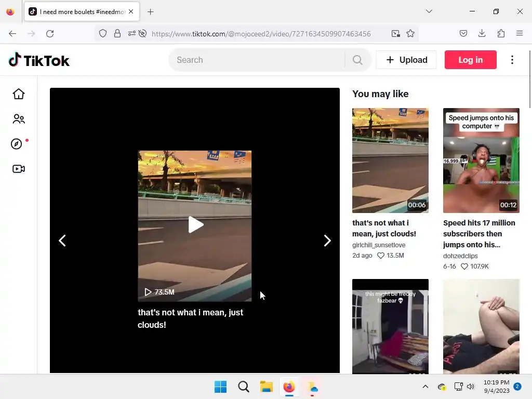
Task: Open sidebar title 'that's not what i mean, just clouds!'
Action: (x=384, y=229)
